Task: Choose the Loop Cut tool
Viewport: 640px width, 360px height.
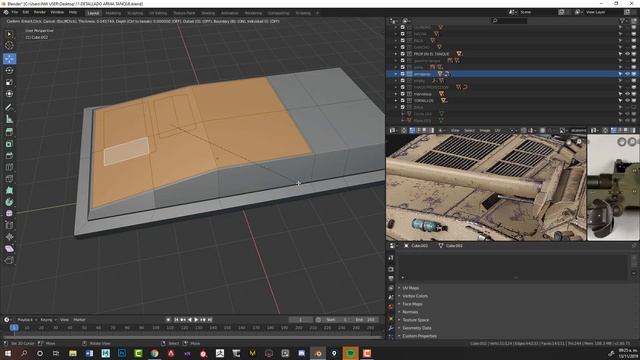Action: [x=9, y=167]
